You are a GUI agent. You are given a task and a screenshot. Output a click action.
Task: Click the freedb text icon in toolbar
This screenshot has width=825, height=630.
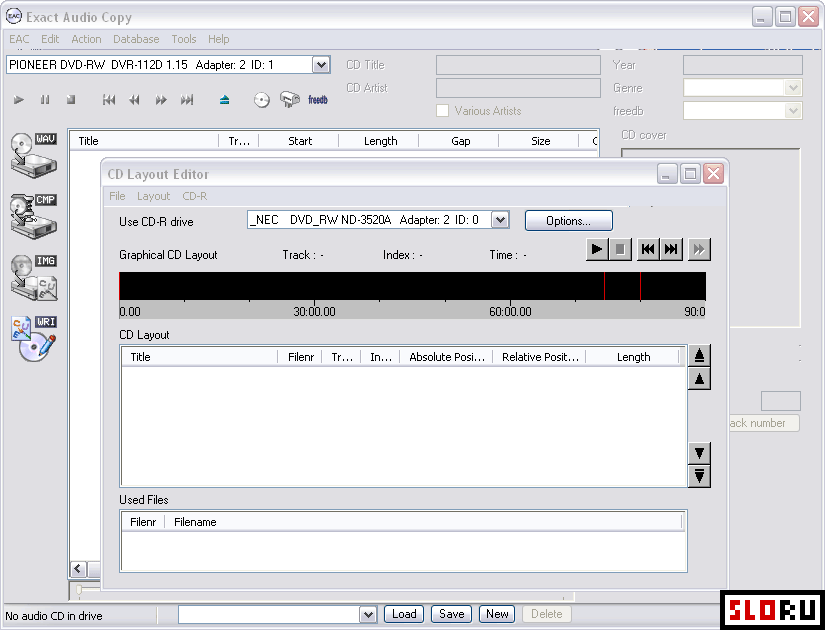coord(318,99)
